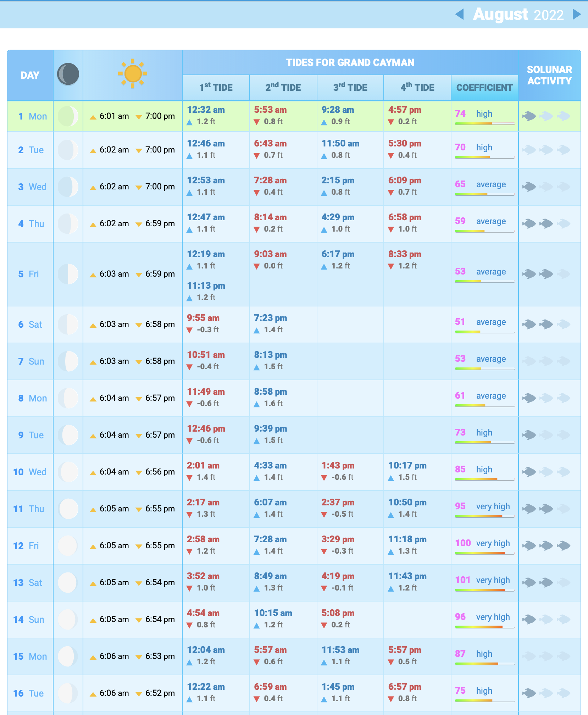
Task: Click the August 2022 month title
Action: point(518,15)
